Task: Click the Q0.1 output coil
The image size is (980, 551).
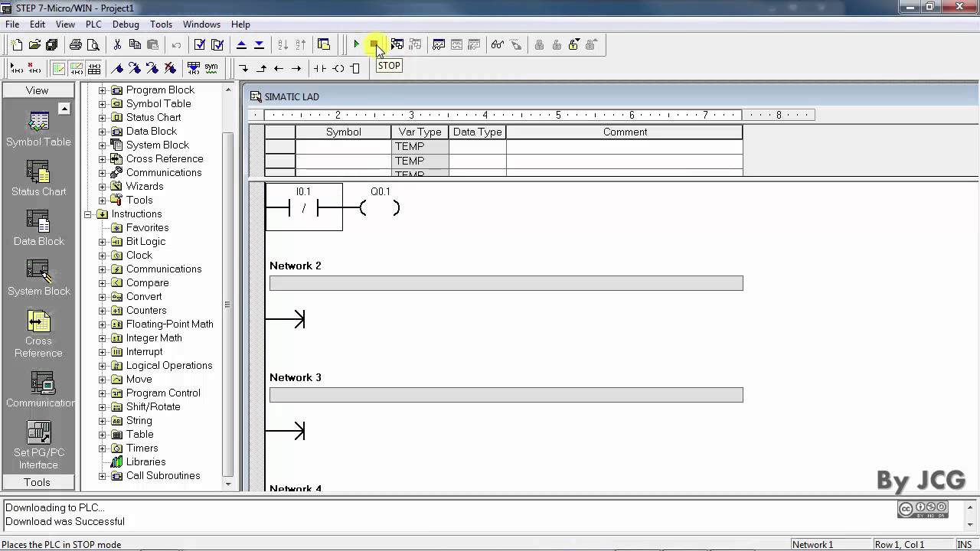Action: click(381, 208)
